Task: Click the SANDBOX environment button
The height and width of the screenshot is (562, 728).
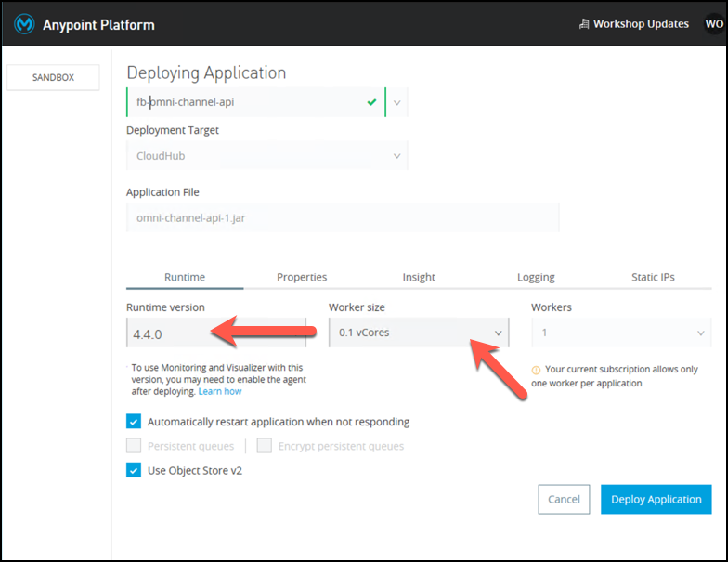Action: click(x=53, y=78)
